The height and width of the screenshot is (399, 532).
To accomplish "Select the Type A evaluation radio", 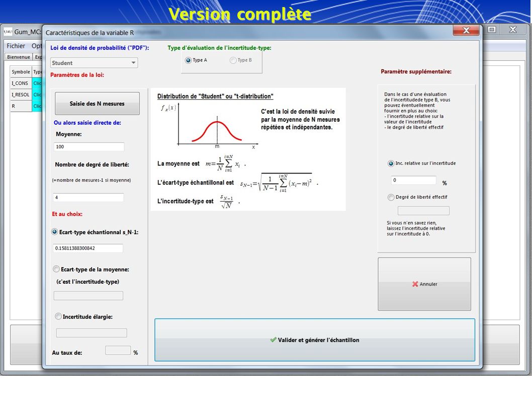I will [x=188, y=60].
